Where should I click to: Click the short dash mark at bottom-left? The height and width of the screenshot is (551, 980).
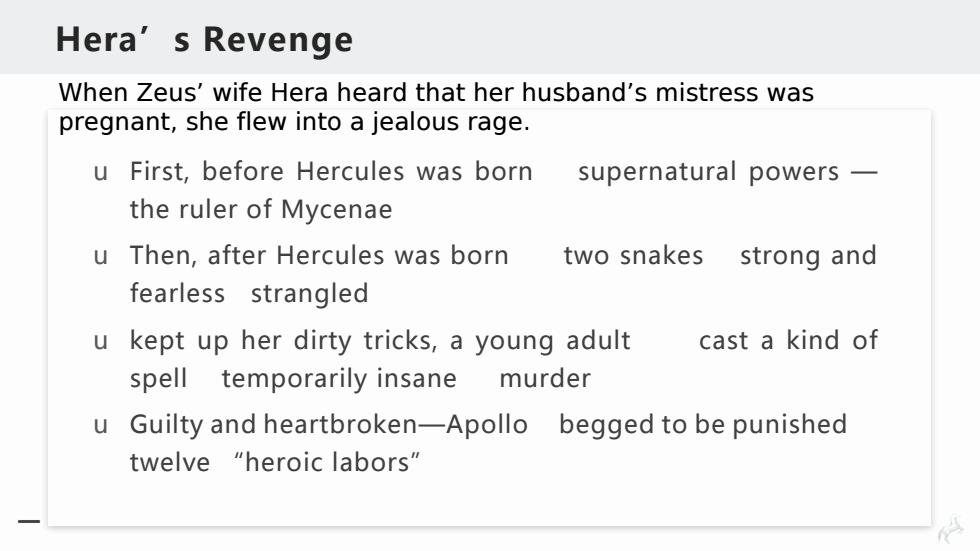pyautogui.click(x=29, y=521)
